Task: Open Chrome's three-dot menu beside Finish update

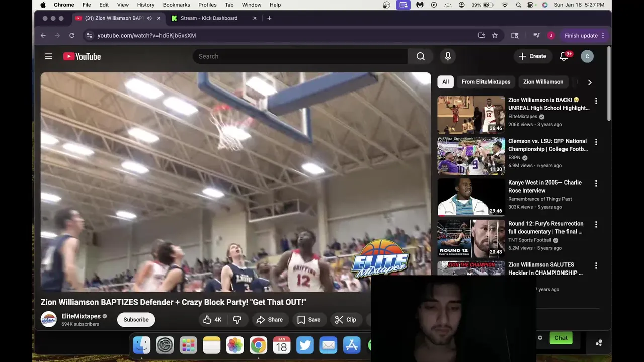Action: (603, 35)
